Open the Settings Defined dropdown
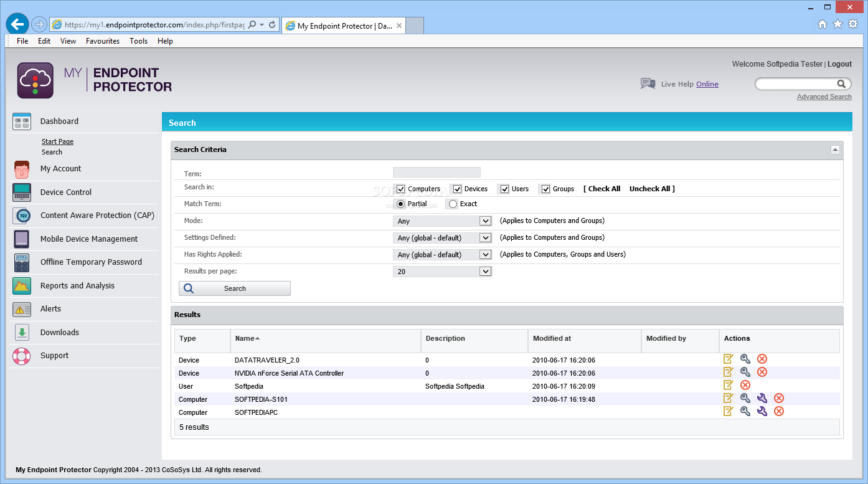Image resolution: width=868 pixels, height=484 pixels. click(x=442, y=238)
